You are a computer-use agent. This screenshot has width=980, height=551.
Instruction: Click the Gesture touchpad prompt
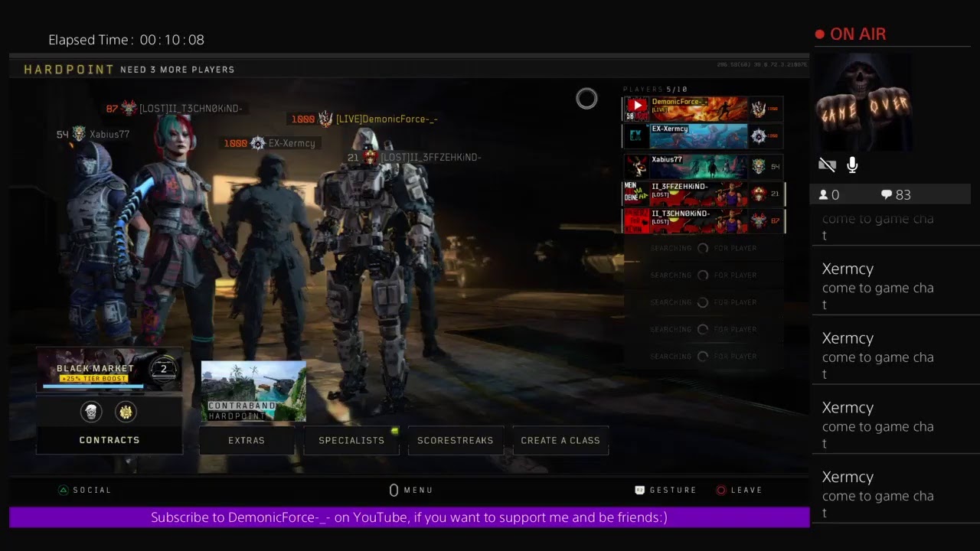coord(665,490)
